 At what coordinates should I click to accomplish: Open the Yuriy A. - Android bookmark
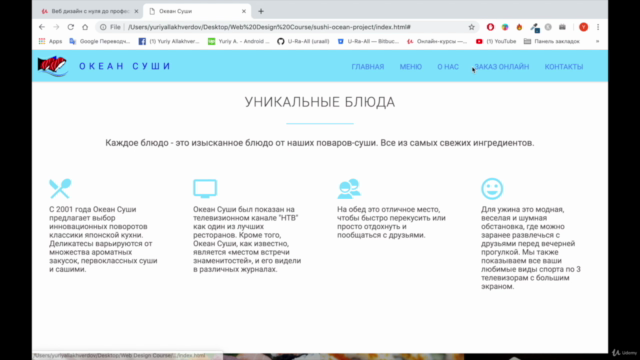click(x=239, y=41)
